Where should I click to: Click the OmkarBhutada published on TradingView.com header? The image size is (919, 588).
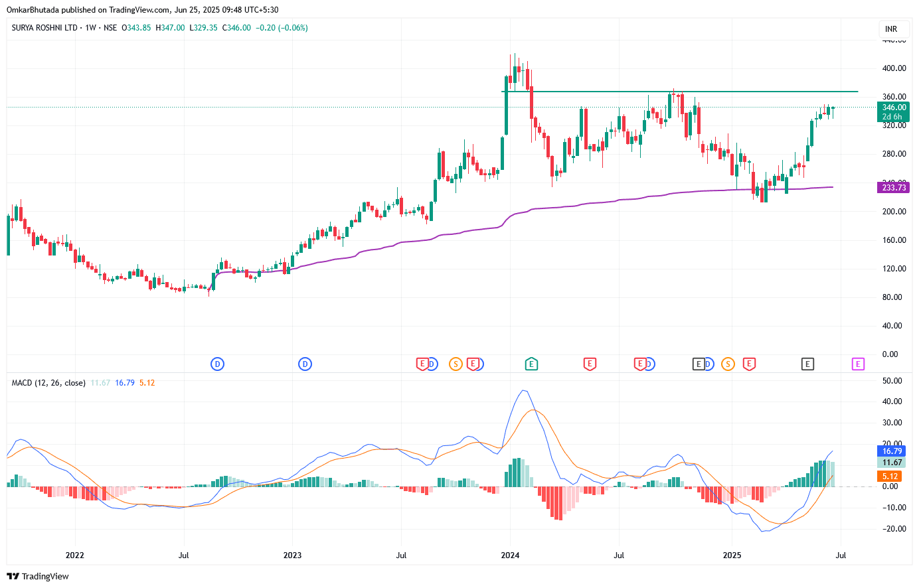point(143,10)
